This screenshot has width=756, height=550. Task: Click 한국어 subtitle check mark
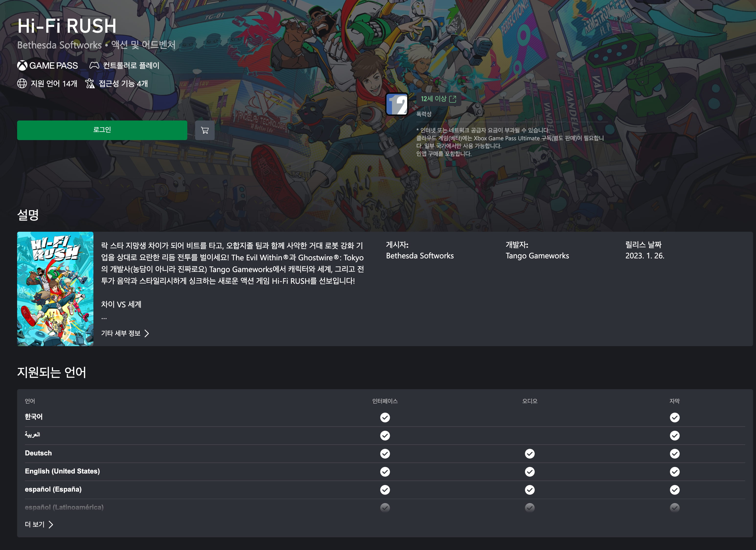[x=675, y=417]
